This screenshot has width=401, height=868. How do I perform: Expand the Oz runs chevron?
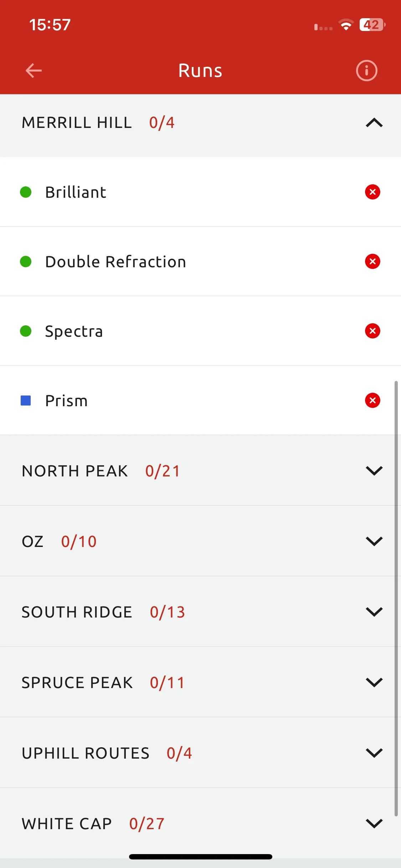click(374, 541)
